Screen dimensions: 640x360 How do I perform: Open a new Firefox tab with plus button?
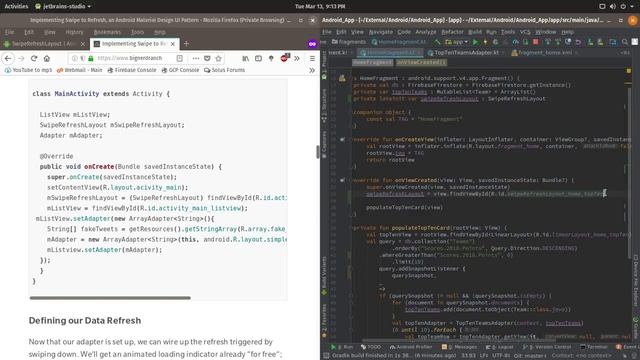pyautogui.click(x=186, y=44)
